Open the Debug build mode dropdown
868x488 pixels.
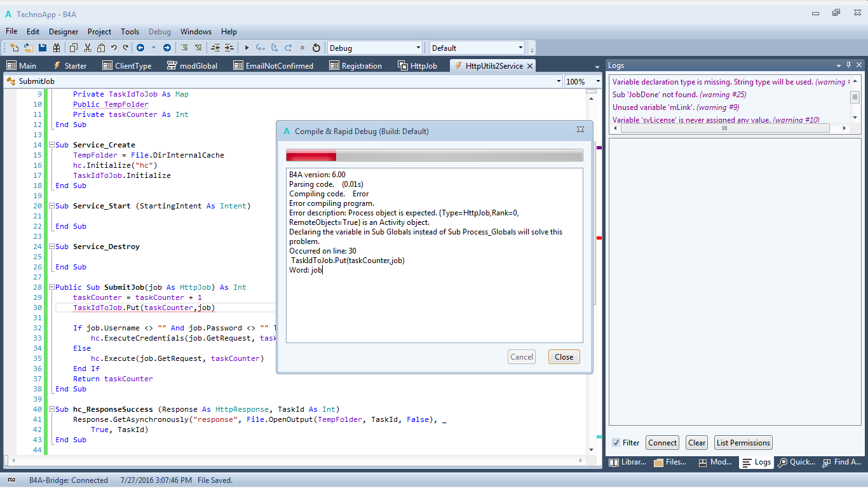[x=418, y=48]
